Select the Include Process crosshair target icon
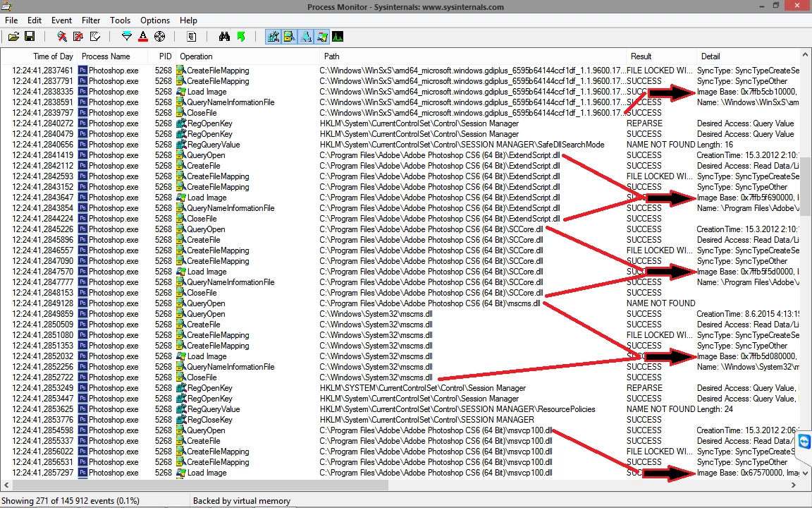Screen dimensions: 812x508 (159, 36)
